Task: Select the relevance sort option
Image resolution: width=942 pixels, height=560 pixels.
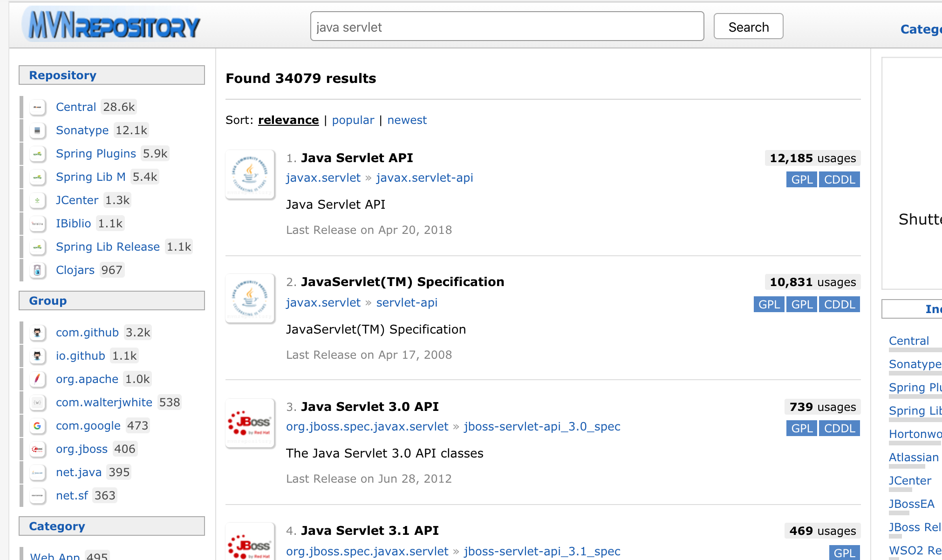Action: pos(288,120)
